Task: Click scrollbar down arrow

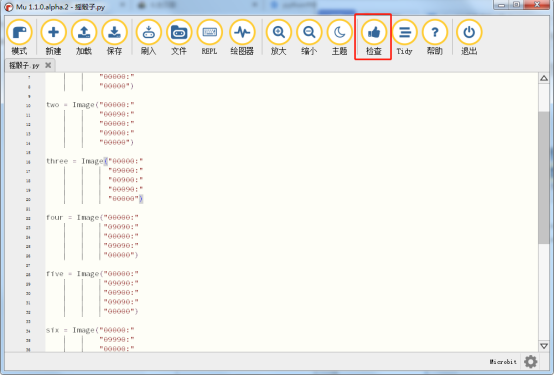Action: pyautogui.click(x=544, y=346)
